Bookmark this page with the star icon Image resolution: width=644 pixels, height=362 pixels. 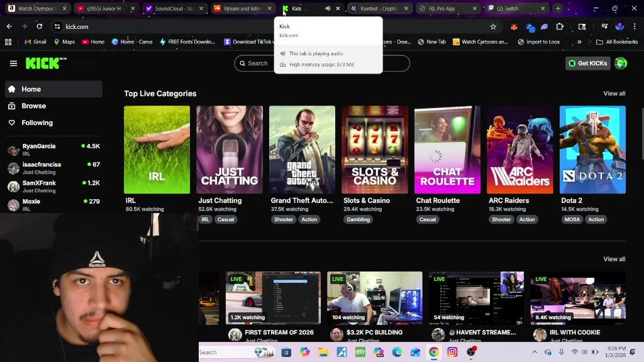tap(493, 27)
